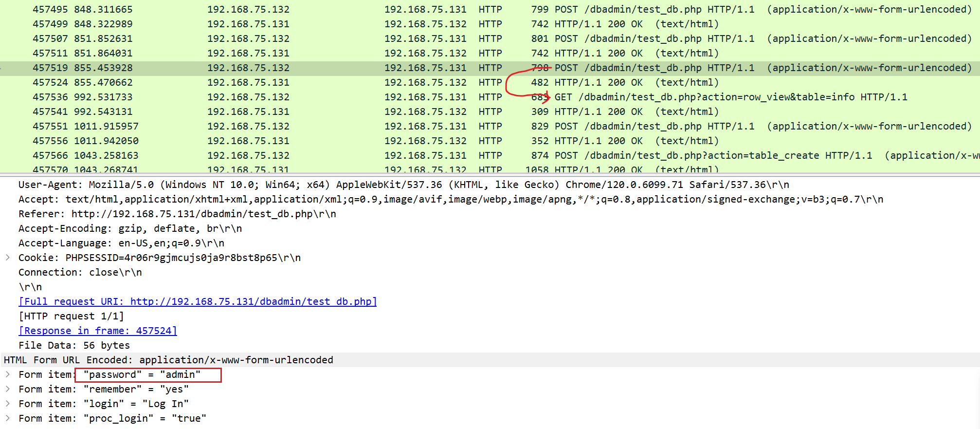
Task: Click HTTP protocol cell of packet 457556
Action: click(490, 141)
